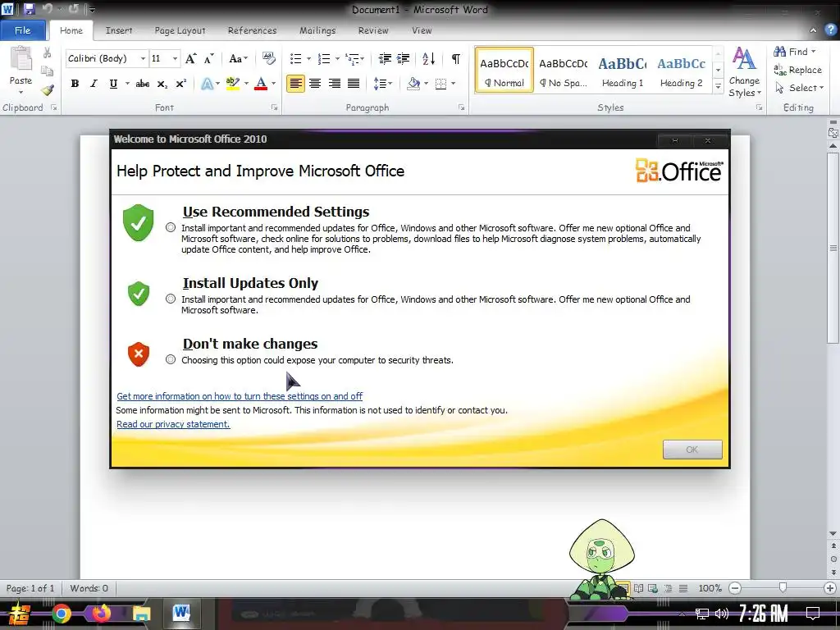Click Replace in Editing group
The height and width of the screenshot is (630, 840).
pyautogui.click(x=798, y=70)
